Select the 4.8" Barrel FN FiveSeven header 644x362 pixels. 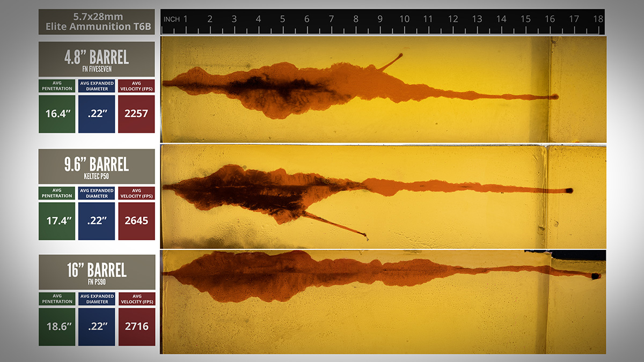tap(97, 59)
